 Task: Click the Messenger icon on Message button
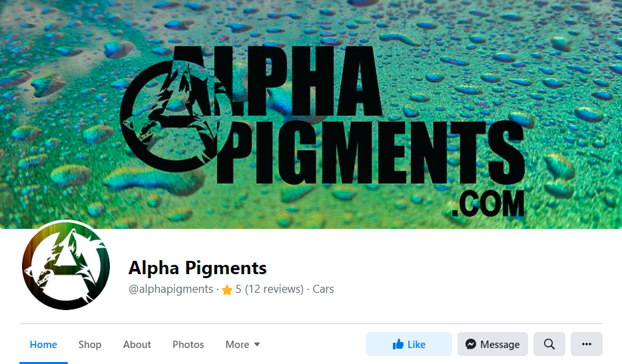pyautogui.click(x=470, y=344)
